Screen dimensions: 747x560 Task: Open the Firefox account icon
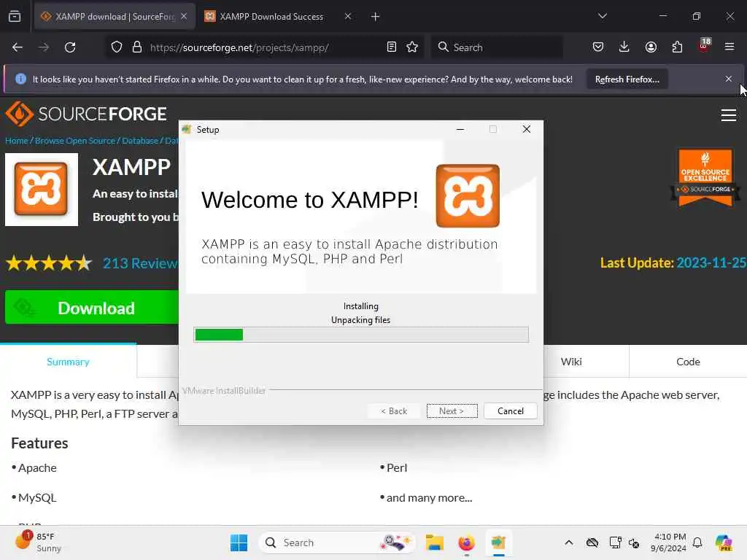point(651,47)
